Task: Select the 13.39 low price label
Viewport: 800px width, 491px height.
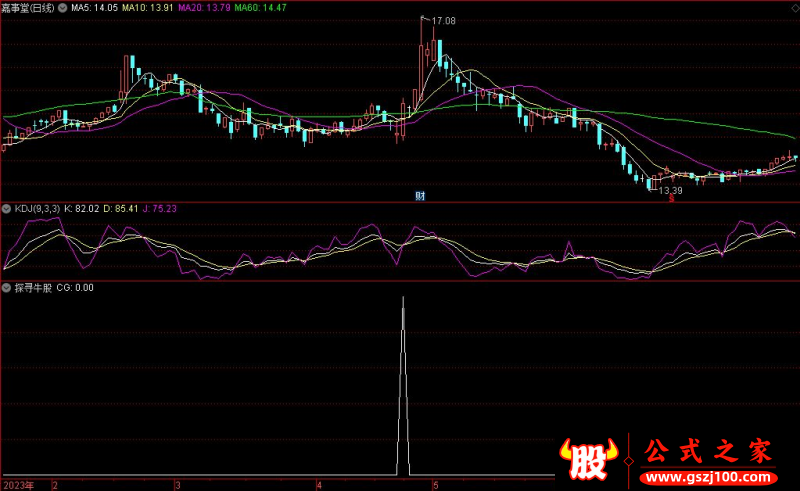Action: 670,190
